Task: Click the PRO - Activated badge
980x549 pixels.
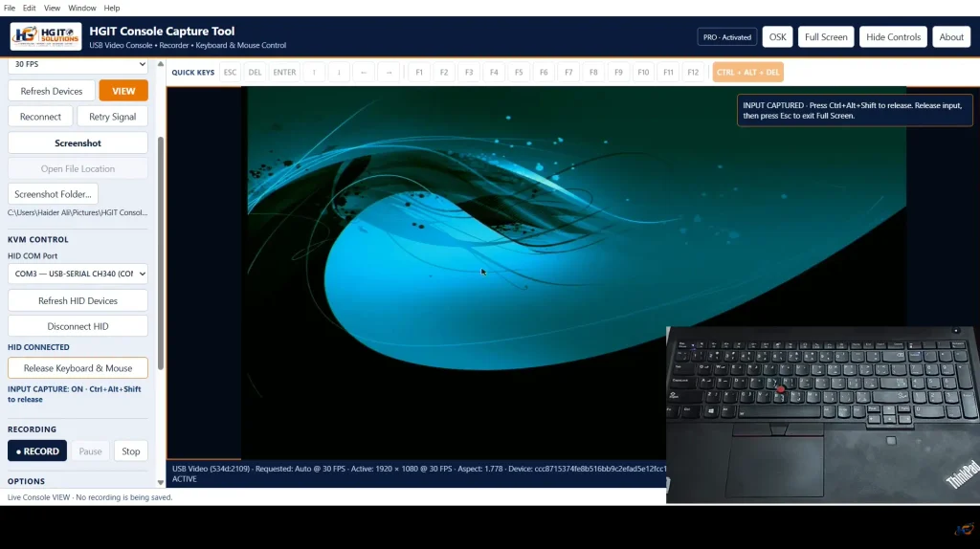Action: pos(727,37)
